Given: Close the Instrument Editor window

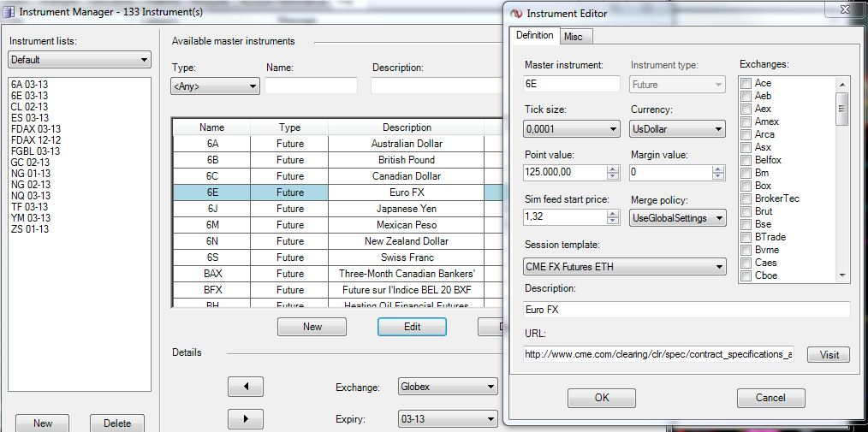Looking at the screenshot, I should tap(844, 9).
